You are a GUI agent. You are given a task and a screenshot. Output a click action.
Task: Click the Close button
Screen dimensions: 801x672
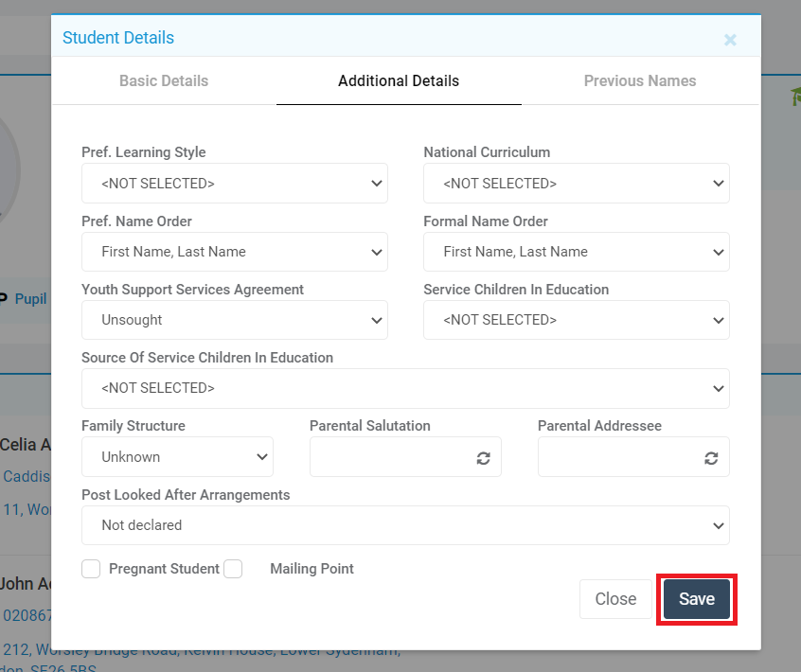615,599
